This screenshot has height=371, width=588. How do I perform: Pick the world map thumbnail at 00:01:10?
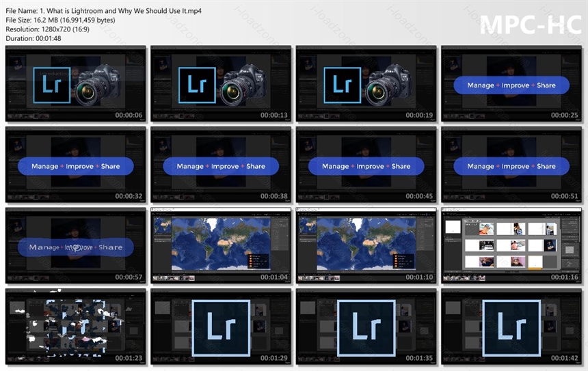[x=366, y=246]
